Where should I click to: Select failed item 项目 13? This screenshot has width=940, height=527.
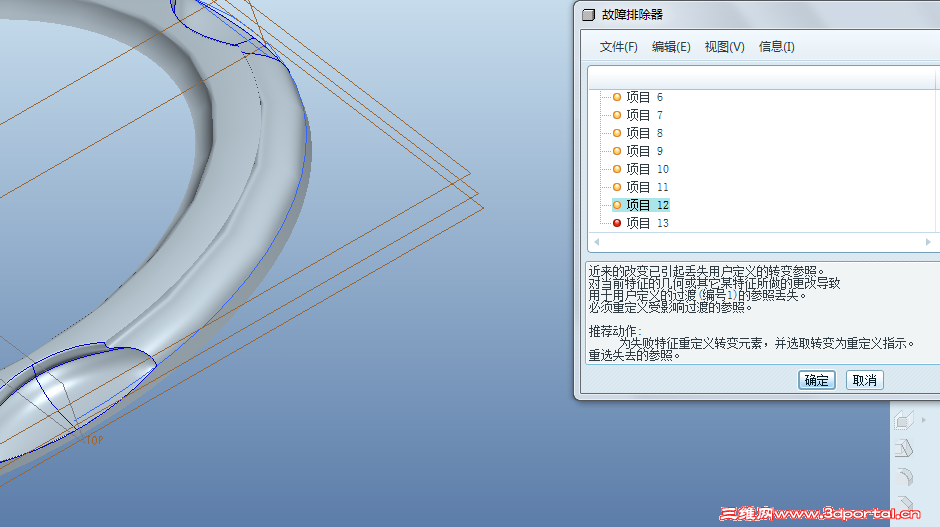point(647,223)
